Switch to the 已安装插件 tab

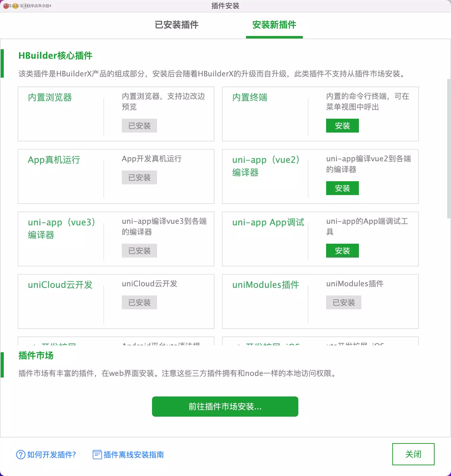click(176, 25)
